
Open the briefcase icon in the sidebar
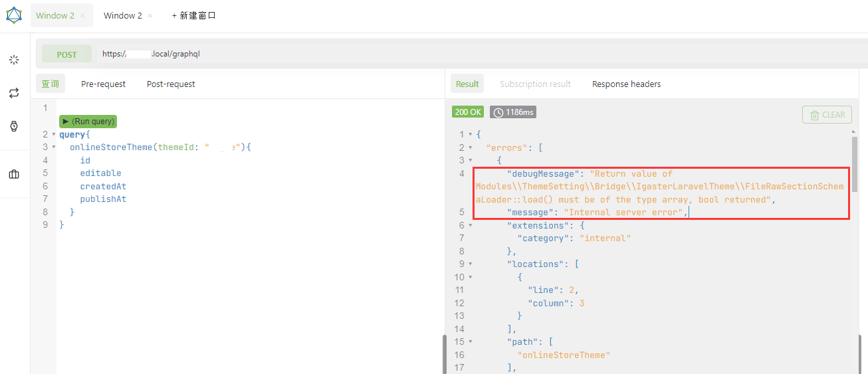14,175
